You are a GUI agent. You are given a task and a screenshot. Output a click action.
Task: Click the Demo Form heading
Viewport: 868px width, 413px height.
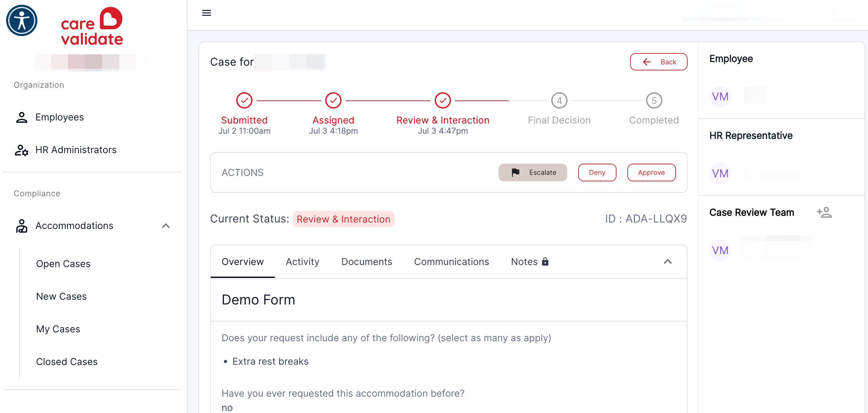tap(258, 300)
